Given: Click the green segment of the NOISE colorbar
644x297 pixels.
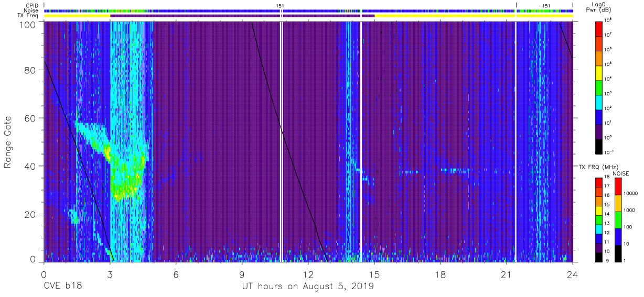Looking at the screenshot, I should 618,219.
